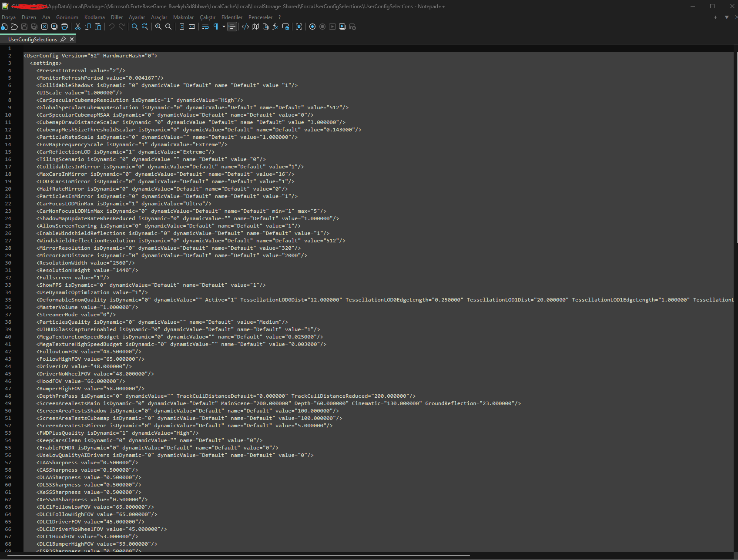The height and width of the screenshot is (560, 738).
Task: Click the Close document toolbar icon
Action: tap(44, 27)
